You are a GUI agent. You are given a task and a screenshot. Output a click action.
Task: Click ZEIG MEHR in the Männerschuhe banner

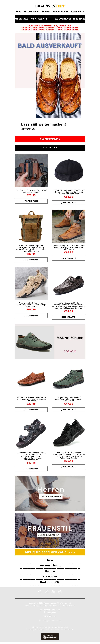70,351
